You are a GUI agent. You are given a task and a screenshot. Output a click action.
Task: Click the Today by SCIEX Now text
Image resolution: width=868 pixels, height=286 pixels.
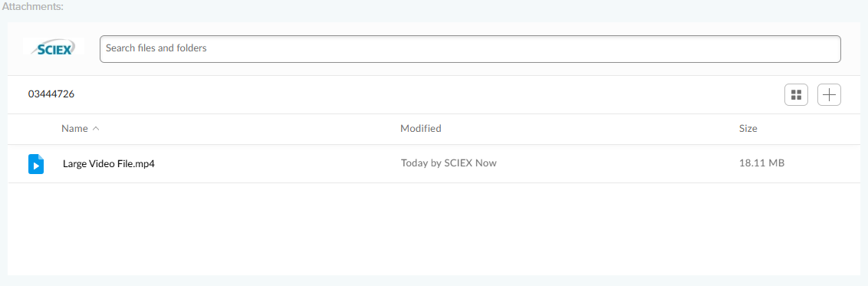coord(449,163)
